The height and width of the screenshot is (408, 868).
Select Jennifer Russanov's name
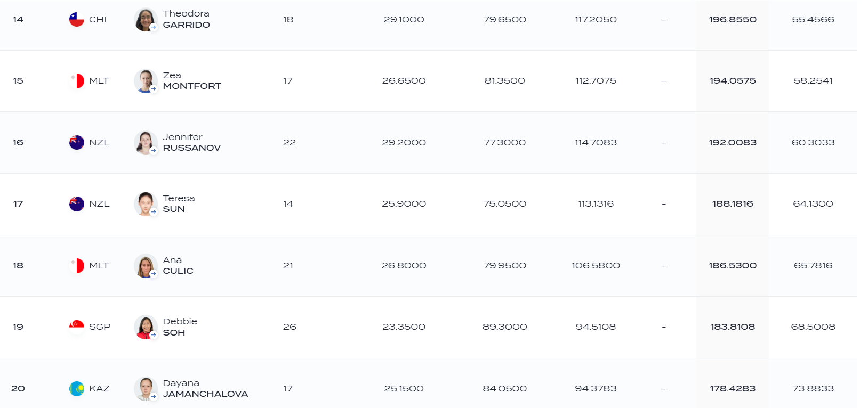191,142
